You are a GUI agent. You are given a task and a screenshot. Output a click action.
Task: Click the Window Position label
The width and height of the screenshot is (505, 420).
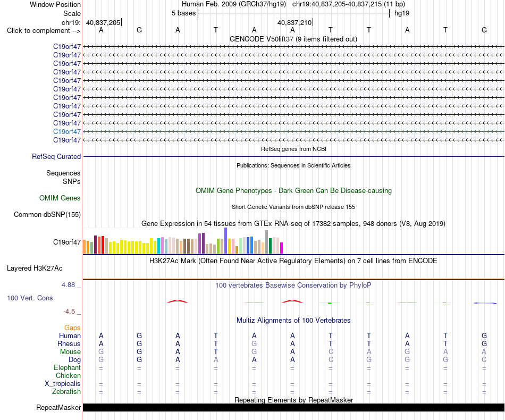click(55, 4)
